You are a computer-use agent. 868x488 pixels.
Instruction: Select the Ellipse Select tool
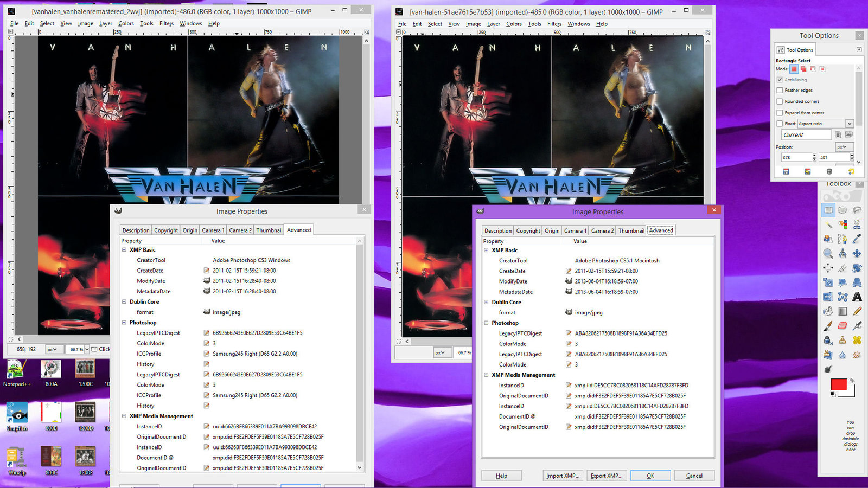click(843, 210)
